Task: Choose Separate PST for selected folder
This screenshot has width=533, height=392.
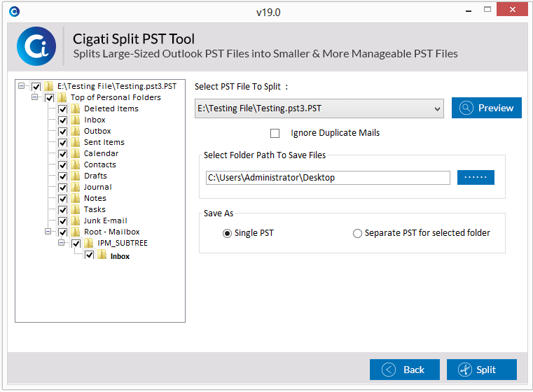Action: click(357, 233)
